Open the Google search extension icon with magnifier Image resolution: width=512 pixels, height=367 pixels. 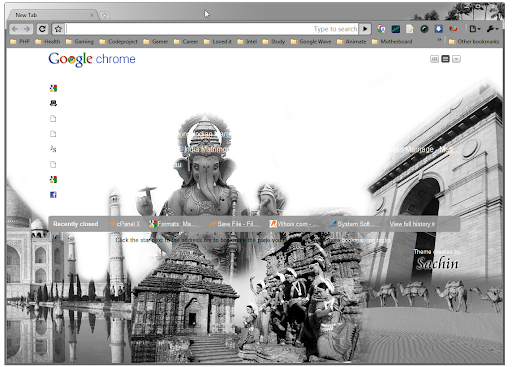pyautogui.click(x=381, y=29)
